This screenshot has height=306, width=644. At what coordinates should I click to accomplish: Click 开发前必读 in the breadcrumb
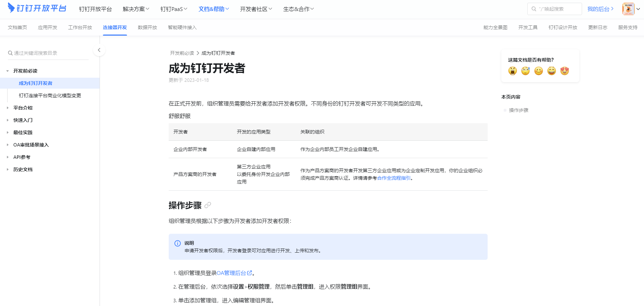(182, 53)
